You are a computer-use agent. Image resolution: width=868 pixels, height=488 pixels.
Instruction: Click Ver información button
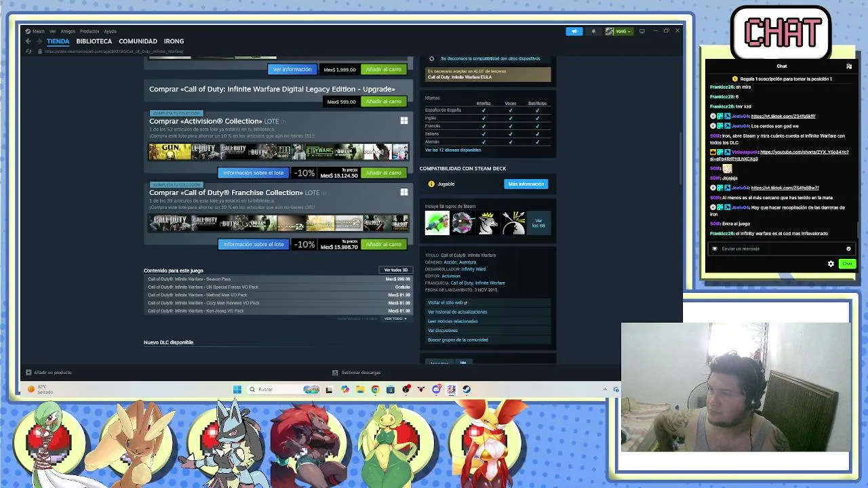pyautogui.click(x=292, y=69)
